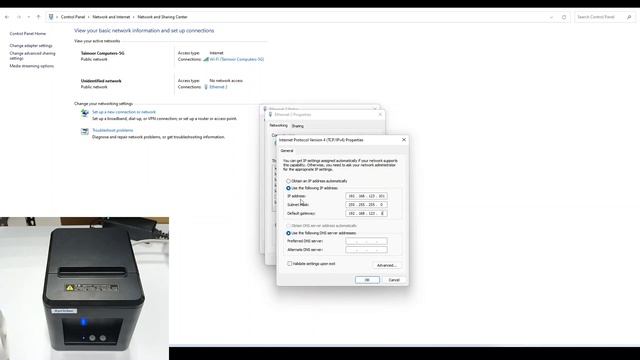Click the Wi-Fi signal bars icon
The image size is (640, 360).
click(206, 59)
